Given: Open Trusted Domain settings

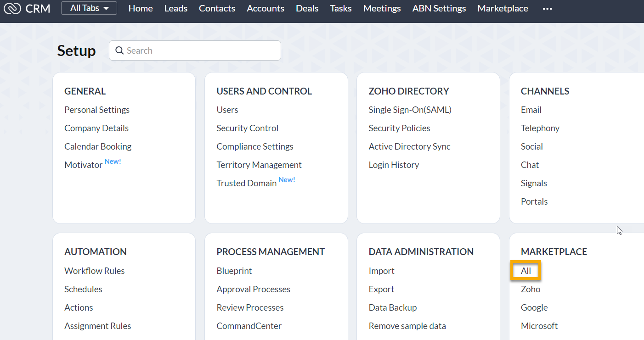Looking at the screenshot, I should (247, 183).
